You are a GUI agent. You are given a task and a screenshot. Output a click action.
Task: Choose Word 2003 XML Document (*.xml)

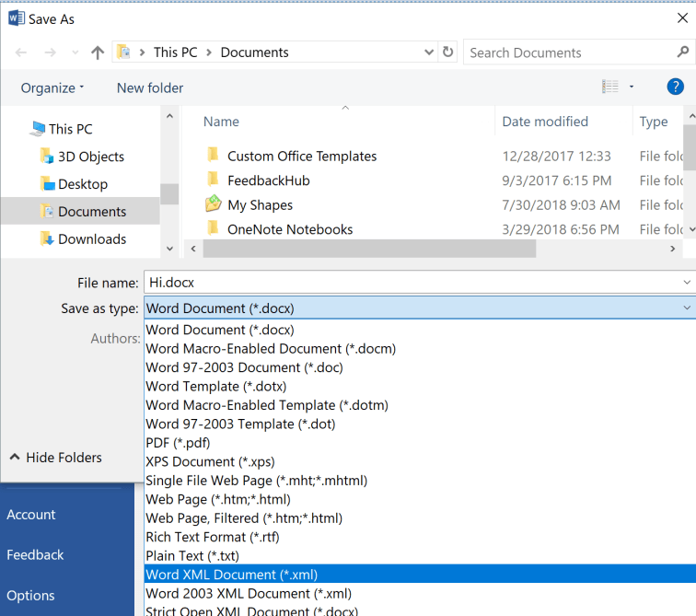tap(420, 594)
